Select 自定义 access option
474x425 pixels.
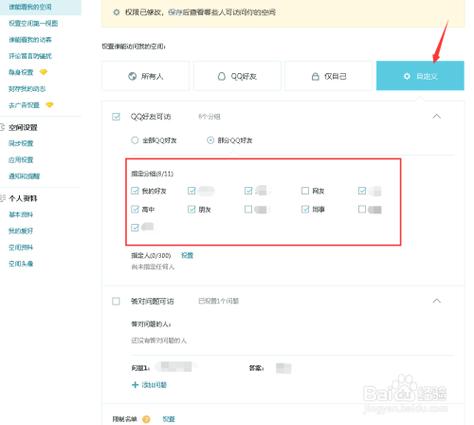pyautogui.click(x=420, y=76)
